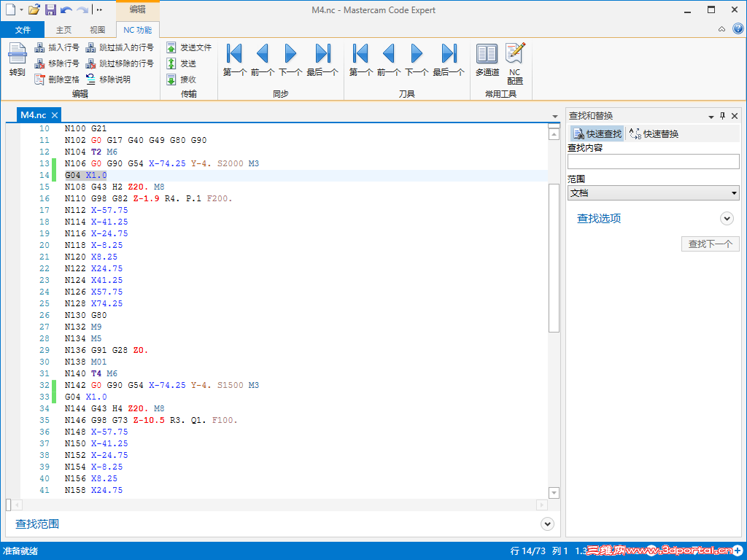747x560 pixels.
Task: Click 发送文件 send file
Action: point(189,47)
